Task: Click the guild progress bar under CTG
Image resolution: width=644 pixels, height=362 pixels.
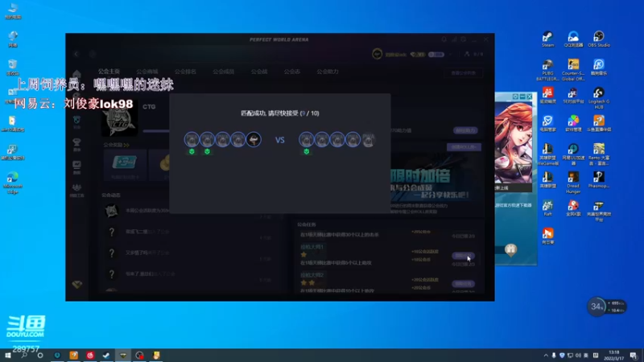Action: coord(156,131)
